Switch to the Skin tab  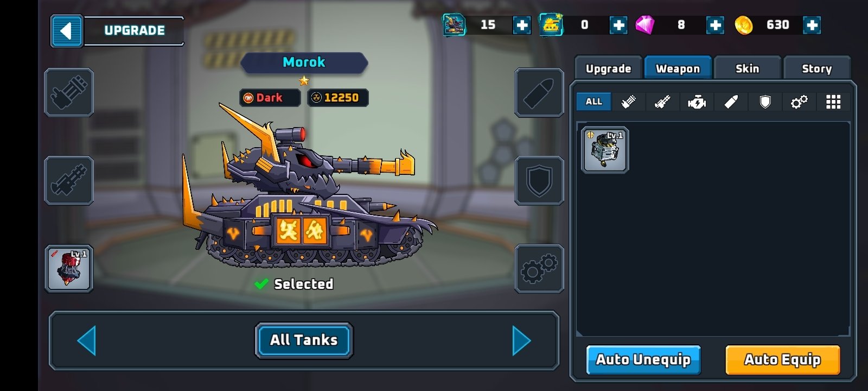click(x=748, y=68)
